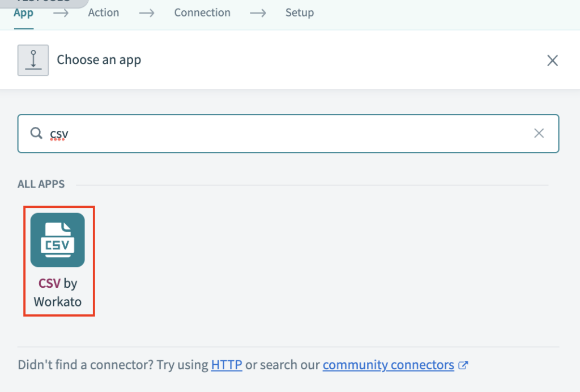This screenshot has width=580, height=392.
Task: Switch to the Action step
Action: pyautogui.click(x=103, y=12)
